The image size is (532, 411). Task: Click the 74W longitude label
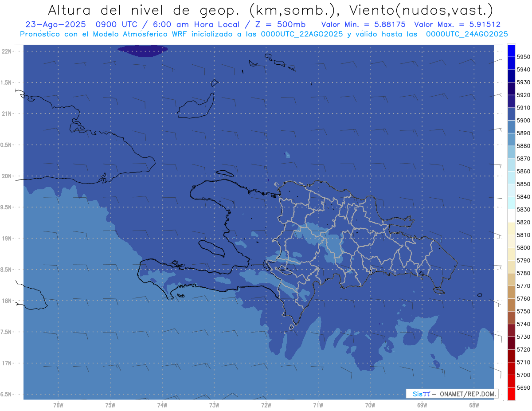click(x=162, y=405)
